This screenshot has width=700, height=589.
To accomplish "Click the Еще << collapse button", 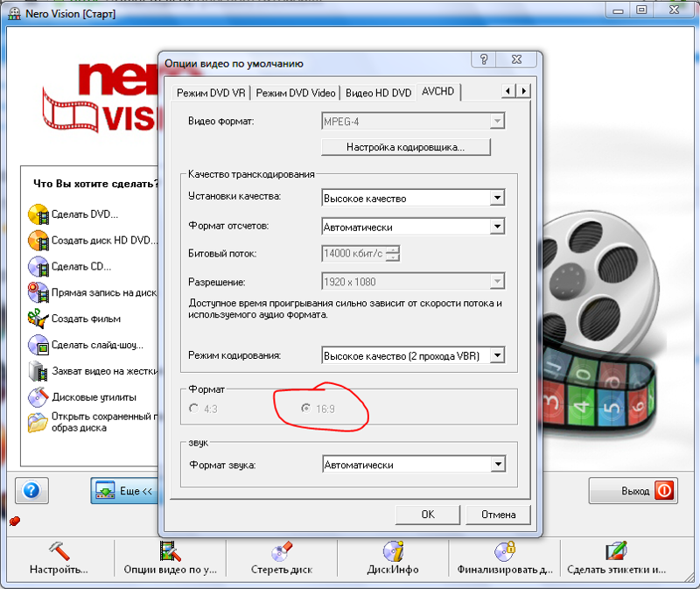I will click(125, 491).
